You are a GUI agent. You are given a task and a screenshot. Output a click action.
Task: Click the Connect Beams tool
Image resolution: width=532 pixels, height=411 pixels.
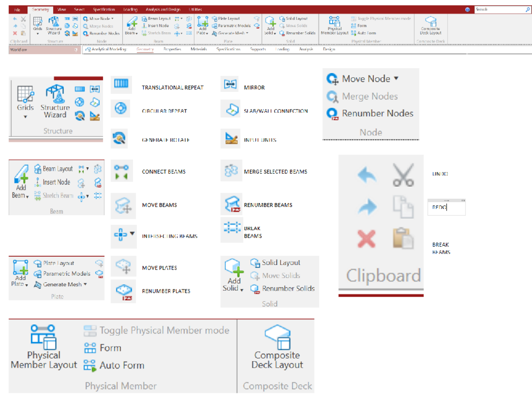tap(121, 172)
